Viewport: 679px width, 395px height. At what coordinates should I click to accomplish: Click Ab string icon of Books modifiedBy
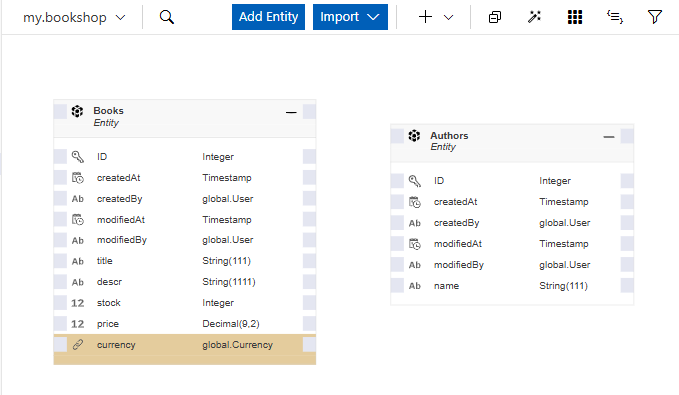pos(78,240)
